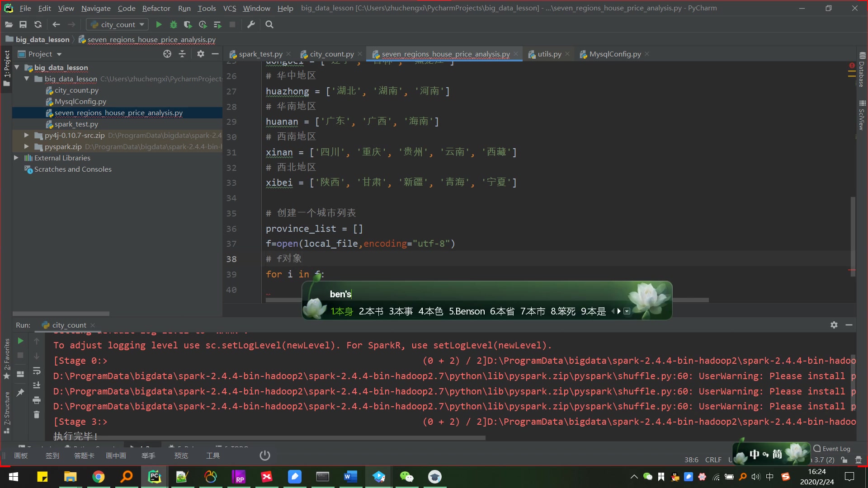Viewport: 868px width, 488px height.
Task: Click Project panel locate target icon
Action: pos(167,54)
